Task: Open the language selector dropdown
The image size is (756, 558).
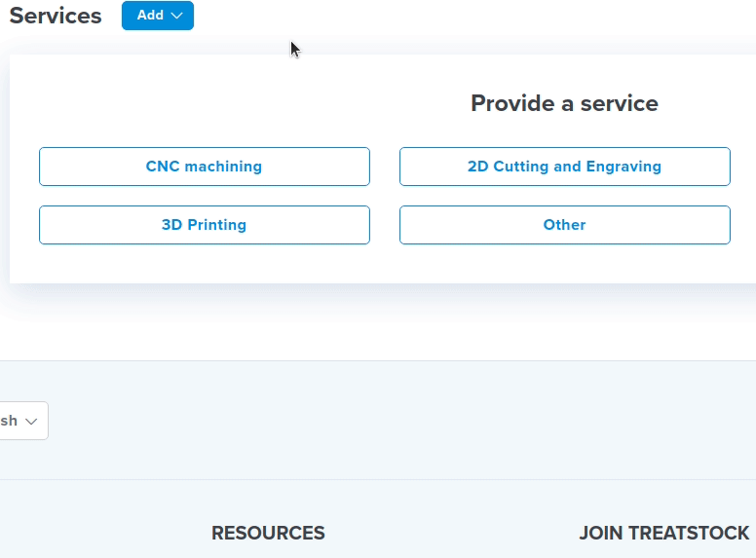Action: (x=21, y=421)
